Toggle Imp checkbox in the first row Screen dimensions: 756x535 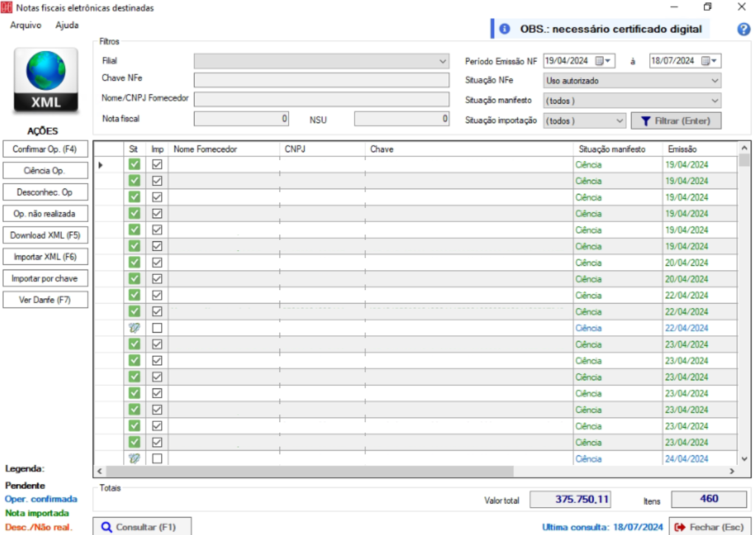coord(157,165)
